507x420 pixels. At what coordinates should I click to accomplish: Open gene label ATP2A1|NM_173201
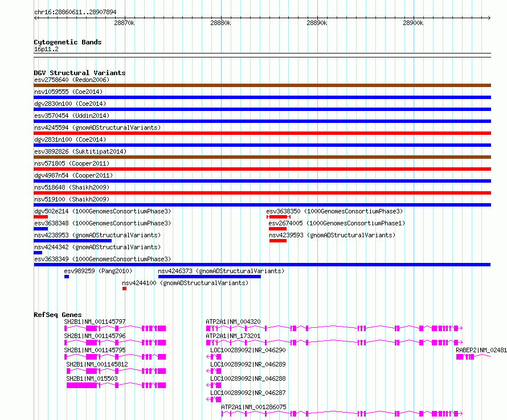[x=233, y=336]
